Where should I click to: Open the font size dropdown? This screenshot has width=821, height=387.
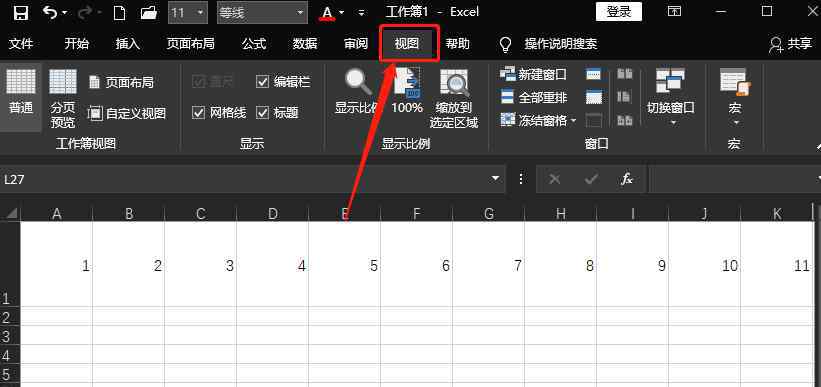[201, 13]
